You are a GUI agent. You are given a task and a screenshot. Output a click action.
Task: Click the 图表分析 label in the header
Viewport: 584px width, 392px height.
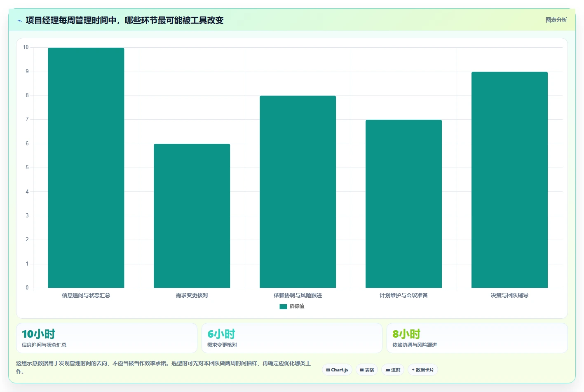tap(556, 20)
